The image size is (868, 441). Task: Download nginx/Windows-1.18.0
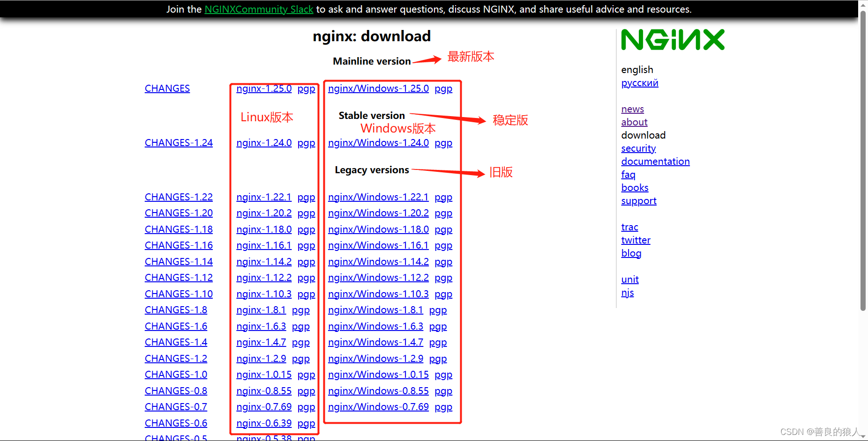click(378, 229)
